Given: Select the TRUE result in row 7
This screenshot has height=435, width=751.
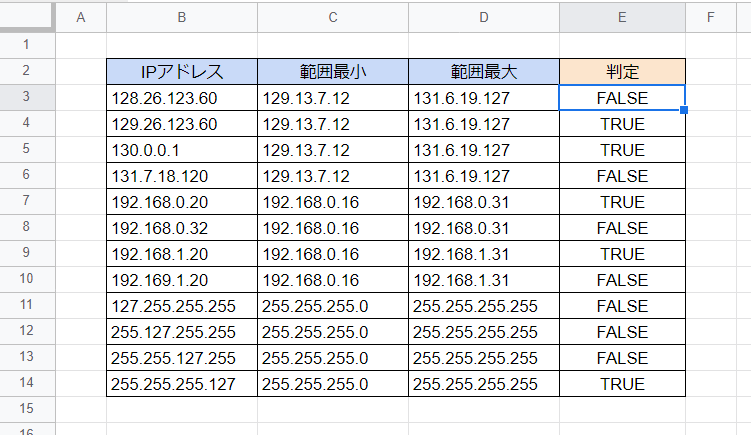Looking at the screenshot, I should click(622, 202).
